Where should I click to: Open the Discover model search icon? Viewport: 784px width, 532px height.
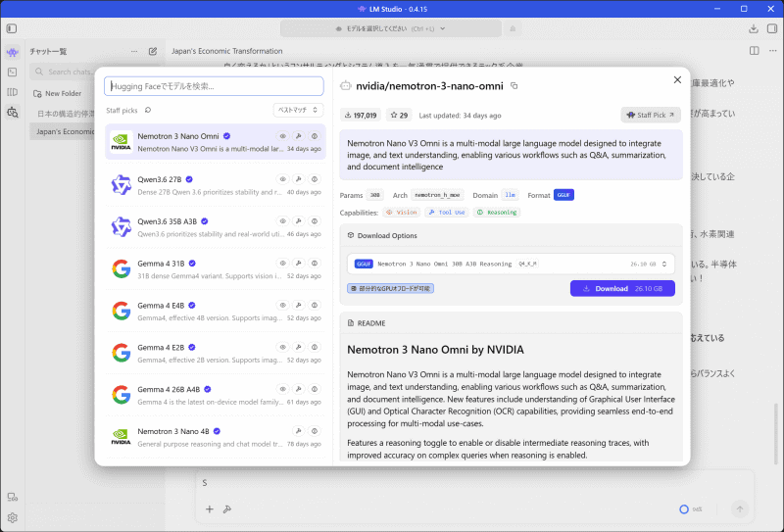13,112
